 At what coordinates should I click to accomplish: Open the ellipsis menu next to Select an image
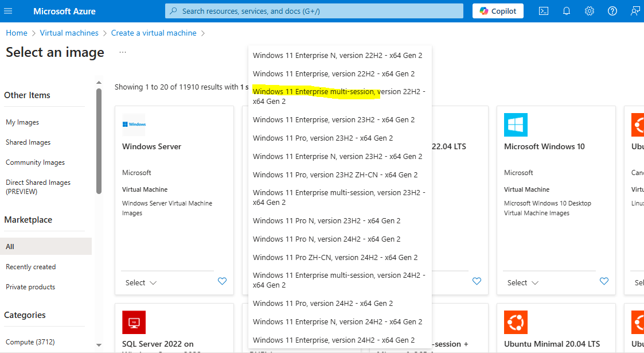click(122, 52)
